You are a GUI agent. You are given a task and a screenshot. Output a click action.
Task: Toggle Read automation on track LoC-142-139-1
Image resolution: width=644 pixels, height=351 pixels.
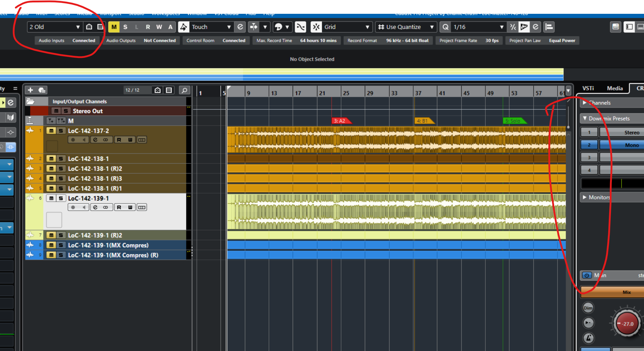click(119, 207)
